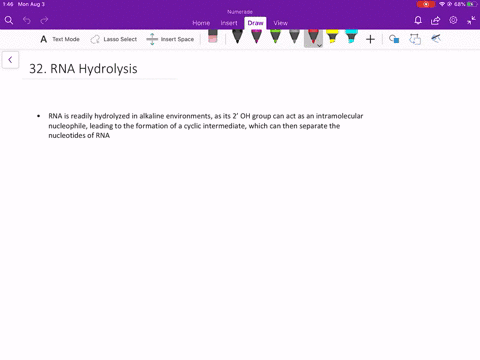Exit full screen mode arrows icon
480x360 pixels.
471,20
